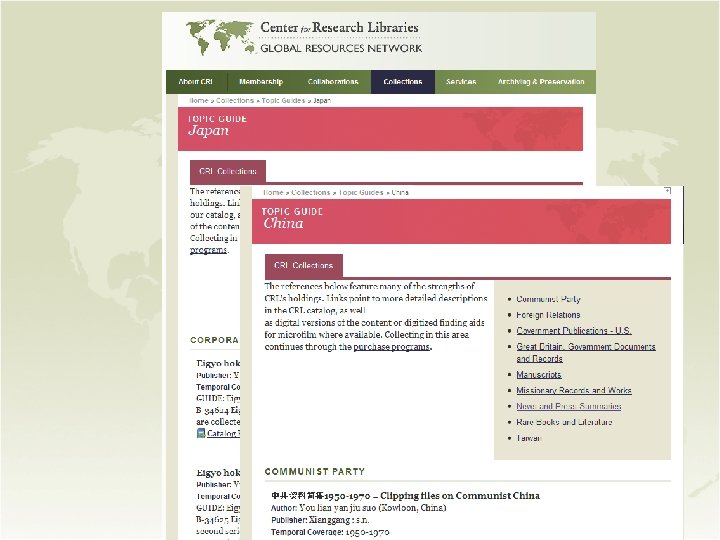Screen dimensions: 720x540
Task: Click the Publisher: Xianggang line
Action: [320, 520]
